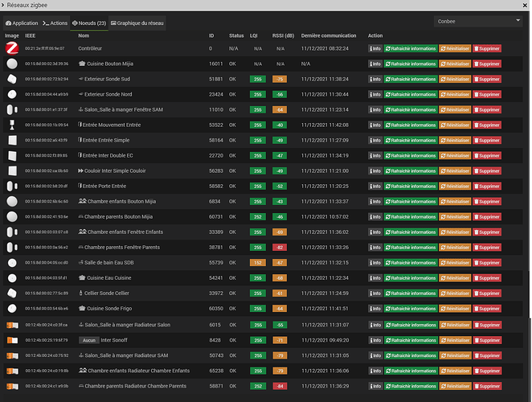Screen dimensions: 532x402
Task: Click the Radiateur Chambre Parents module image
Action: (x=13, y=386)
